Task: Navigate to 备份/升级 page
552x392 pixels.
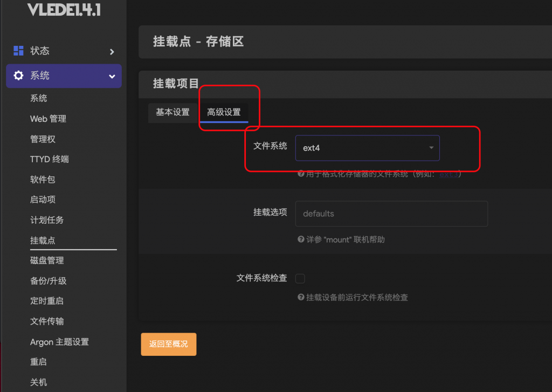Action: (x=49, y=281)
